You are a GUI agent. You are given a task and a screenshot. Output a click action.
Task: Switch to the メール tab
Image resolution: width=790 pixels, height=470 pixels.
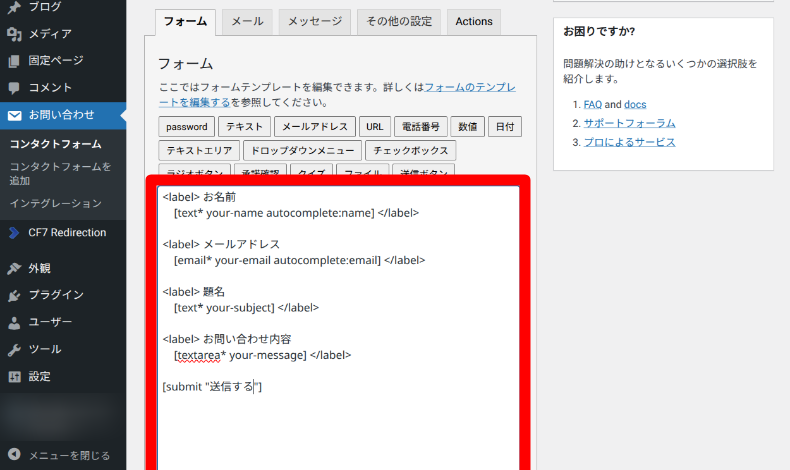[x=247, y=22]
